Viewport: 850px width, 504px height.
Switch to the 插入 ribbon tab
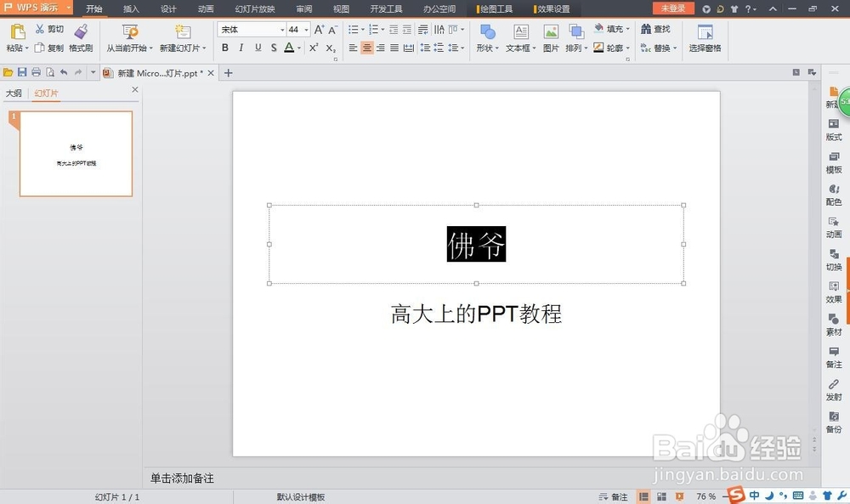[130, 9]
